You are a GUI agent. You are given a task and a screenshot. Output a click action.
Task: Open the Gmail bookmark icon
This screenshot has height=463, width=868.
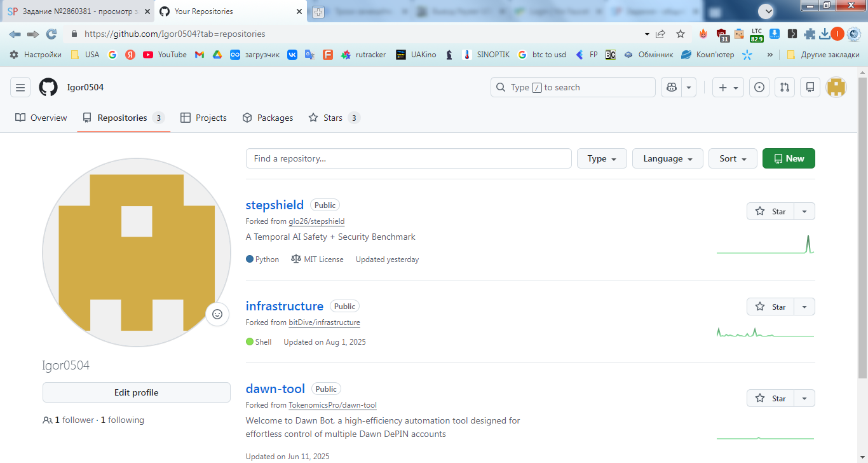[199, 55]
